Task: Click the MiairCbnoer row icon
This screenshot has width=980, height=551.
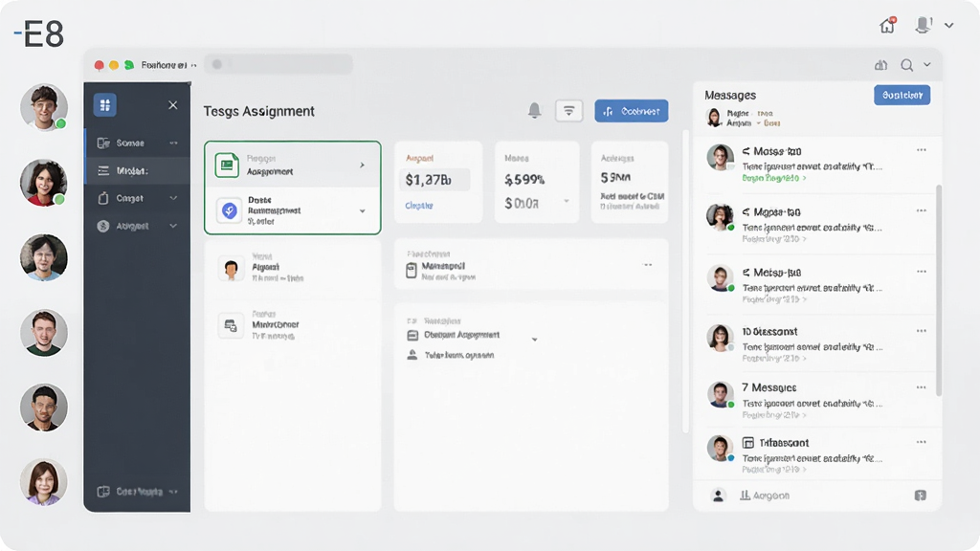Action: tap(231, 325)
